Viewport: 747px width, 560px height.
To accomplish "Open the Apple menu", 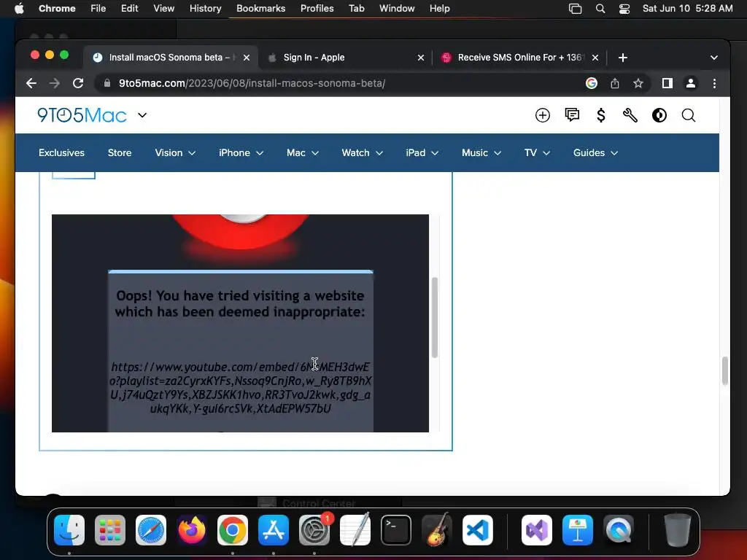I will pyautogui.click(x=19, y=9).
